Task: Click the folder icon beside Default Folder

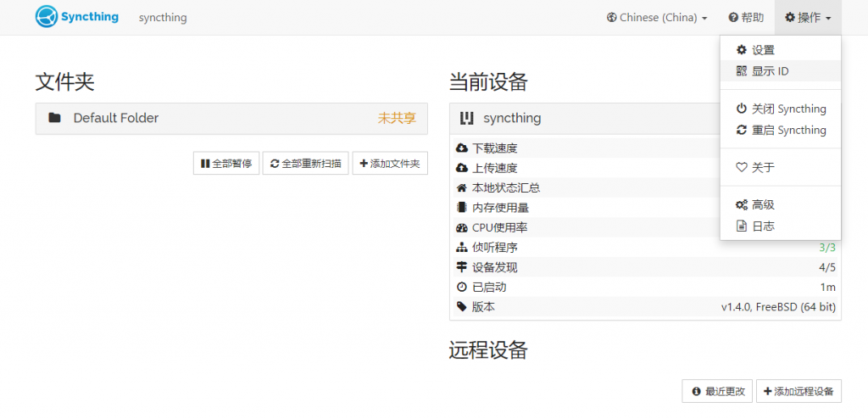Action: [55, 118]
